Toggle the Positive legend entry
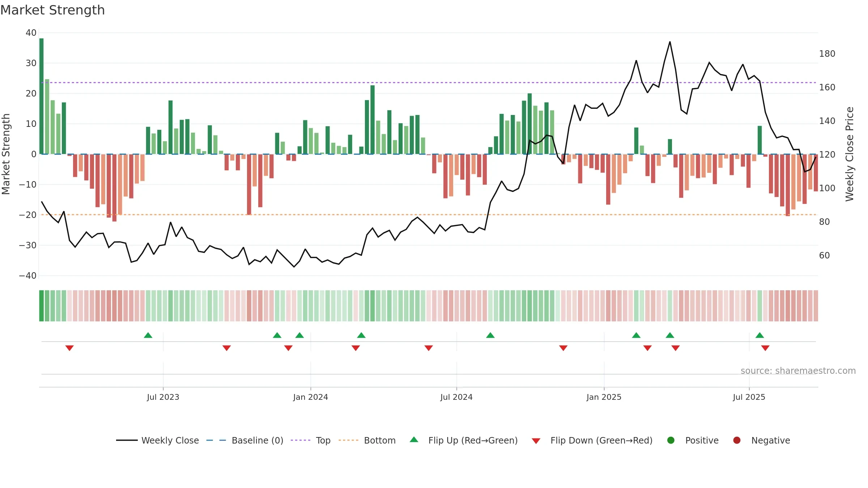The width and height of the screenshot is (868, 488). [693, 440]
